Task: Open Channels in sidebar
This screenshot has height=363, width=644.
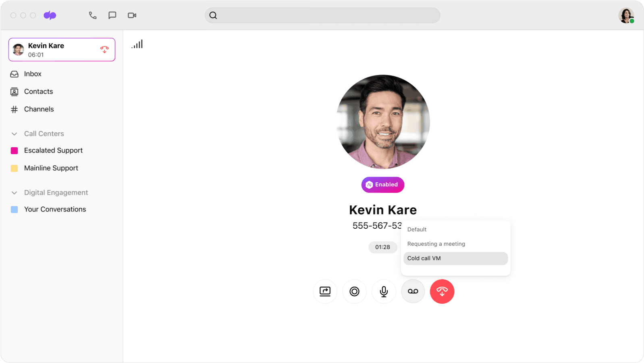Action: click(39, 109)
